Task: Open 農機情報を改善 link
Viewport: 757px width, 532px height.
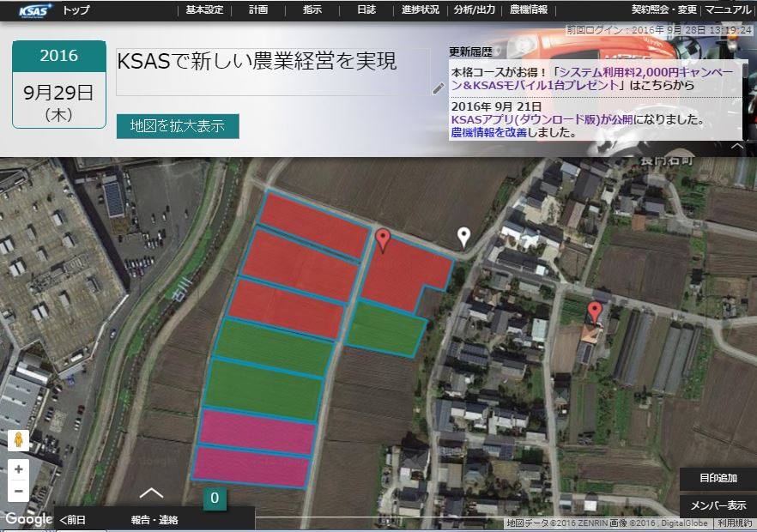Action: [x=488, y=132]
